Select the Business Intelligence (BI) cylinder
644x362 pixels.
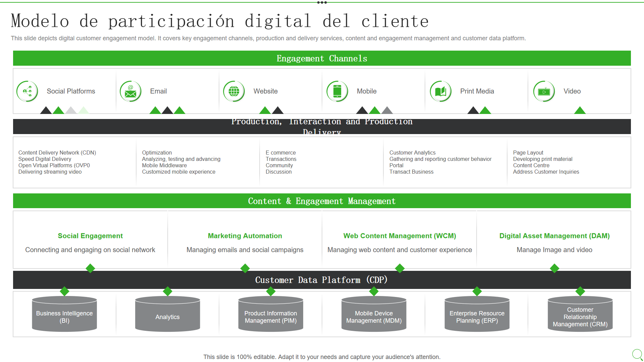[64, 314]
